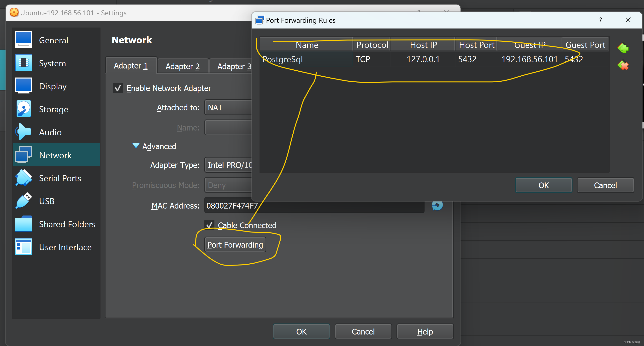Open the Audio settings category

[50, 132]
